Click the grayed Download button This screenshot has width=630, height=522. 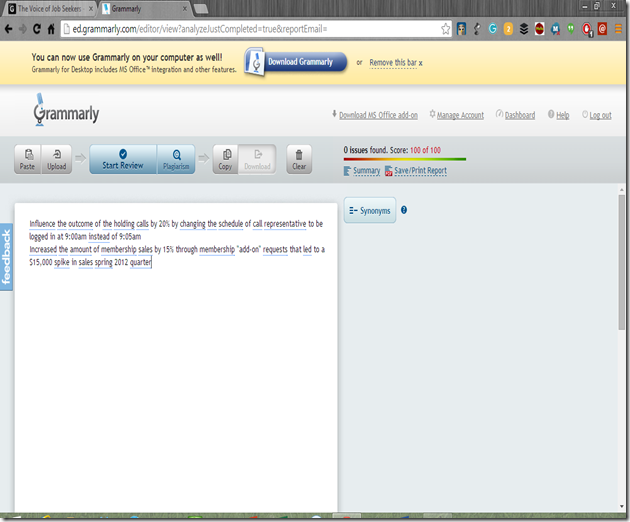point(257,160)
